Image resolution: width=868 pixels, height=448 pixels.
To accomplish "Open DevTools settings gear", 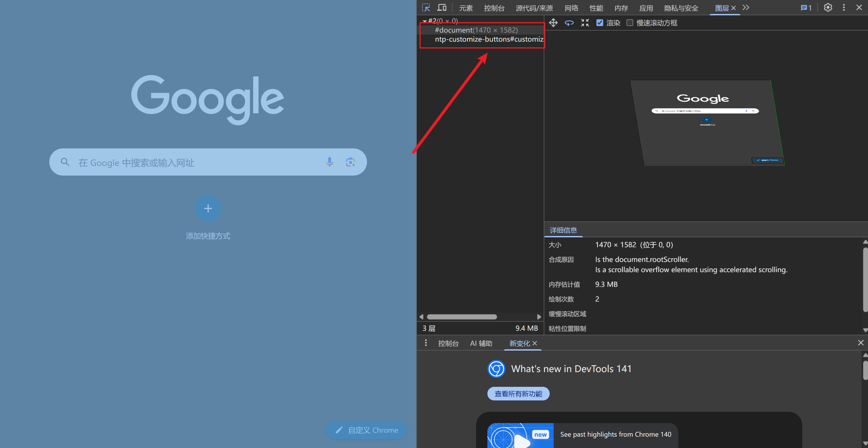I will [x=828, y=7].
